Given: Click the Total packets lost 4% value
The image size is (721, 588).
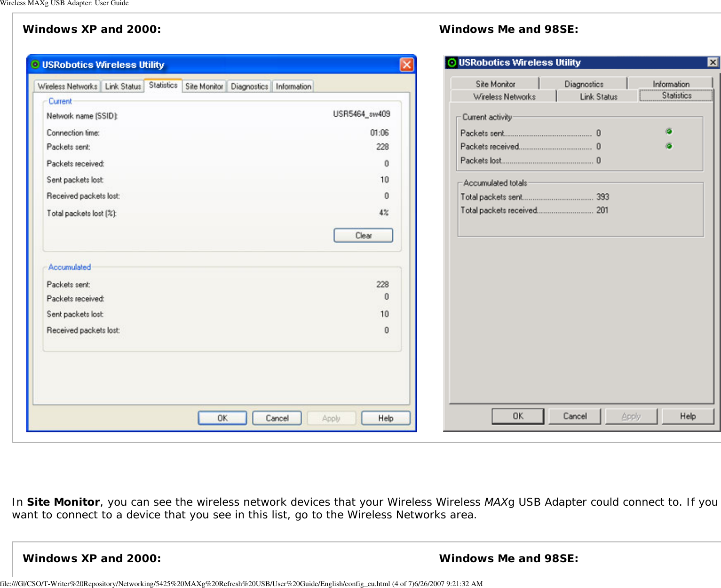Looking at the screenshot, I should tap(384, 213).
